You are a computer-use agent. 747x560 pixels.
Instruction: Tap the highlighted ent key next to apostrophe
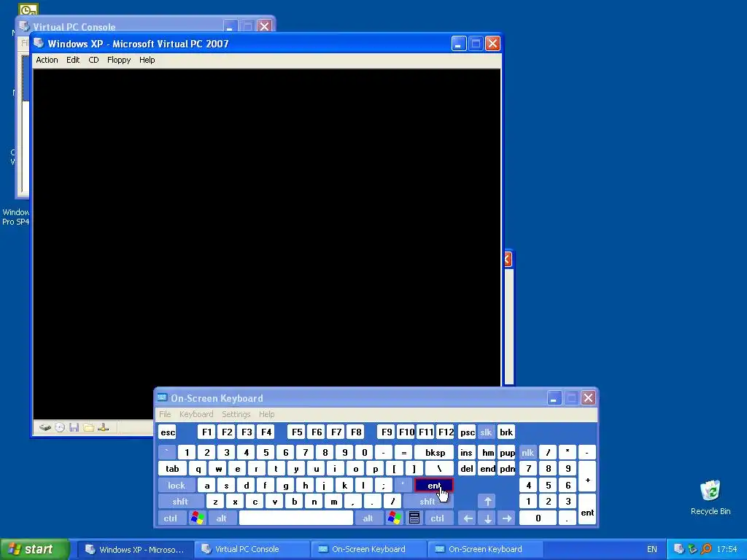click(433, 485)
